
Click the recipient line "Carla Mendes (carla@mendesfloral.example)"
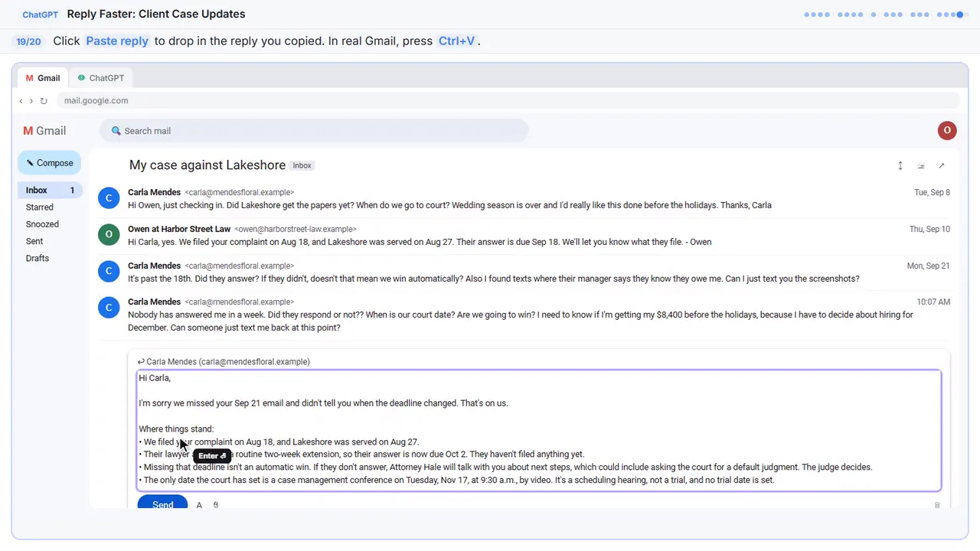point(228,362)
